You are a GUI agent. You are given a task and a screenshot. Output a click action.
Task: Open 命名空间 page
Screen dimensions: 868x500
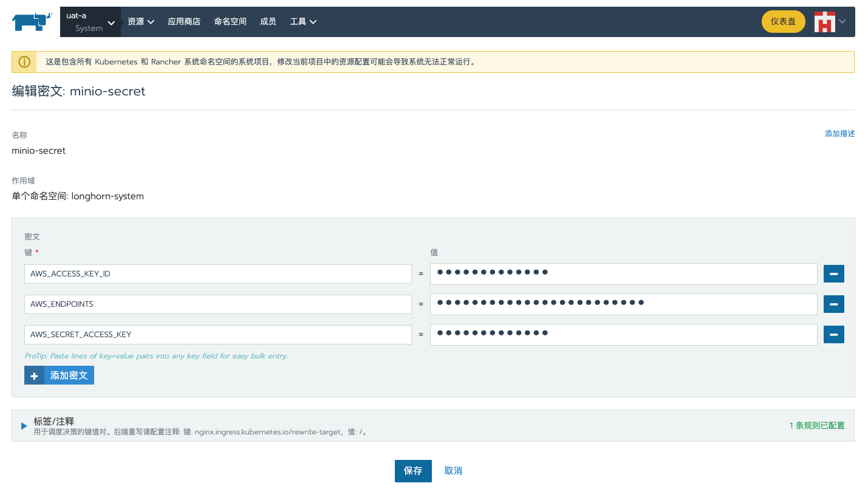point(230,22)
